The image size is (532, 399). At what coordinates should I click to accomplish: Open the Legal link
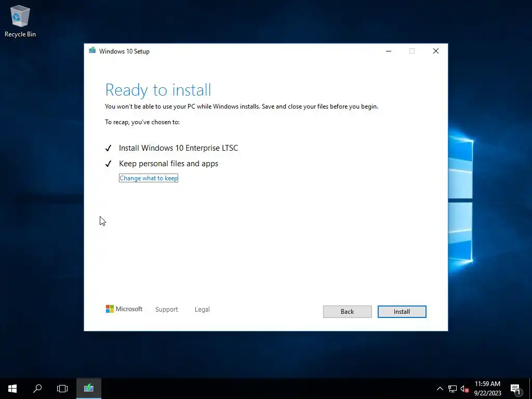(x=202, y=310)
